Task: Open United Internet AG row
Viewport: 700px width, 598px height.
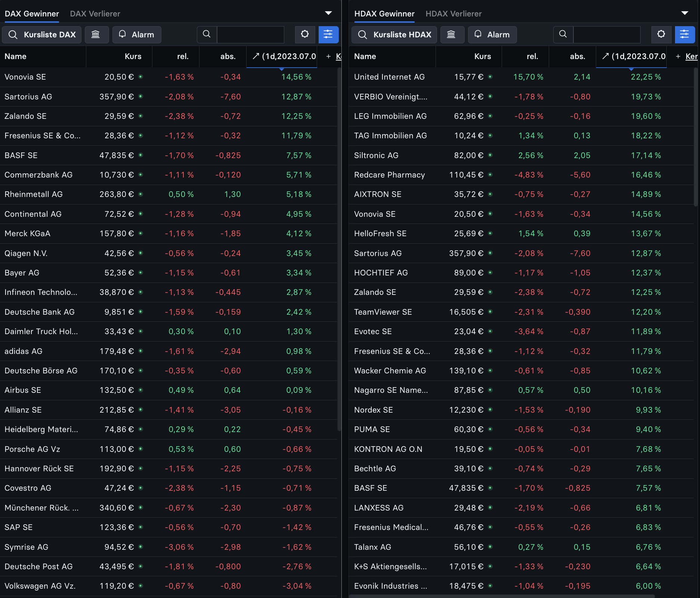Action: click(521, 77)
